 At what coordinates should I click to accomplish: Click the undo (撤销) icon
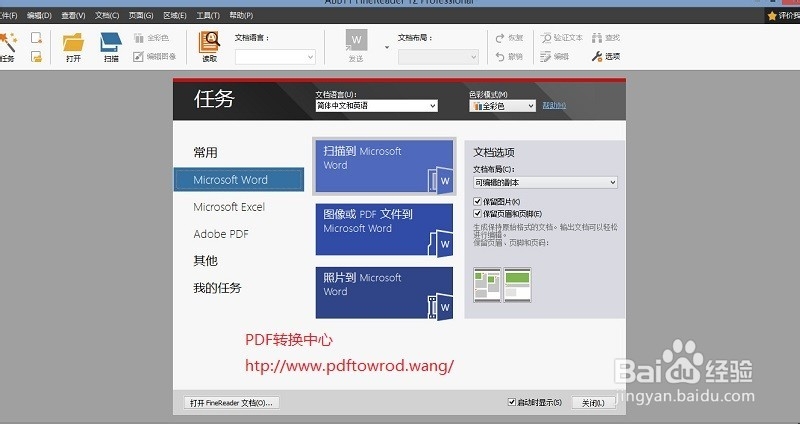tap(500, 57)
